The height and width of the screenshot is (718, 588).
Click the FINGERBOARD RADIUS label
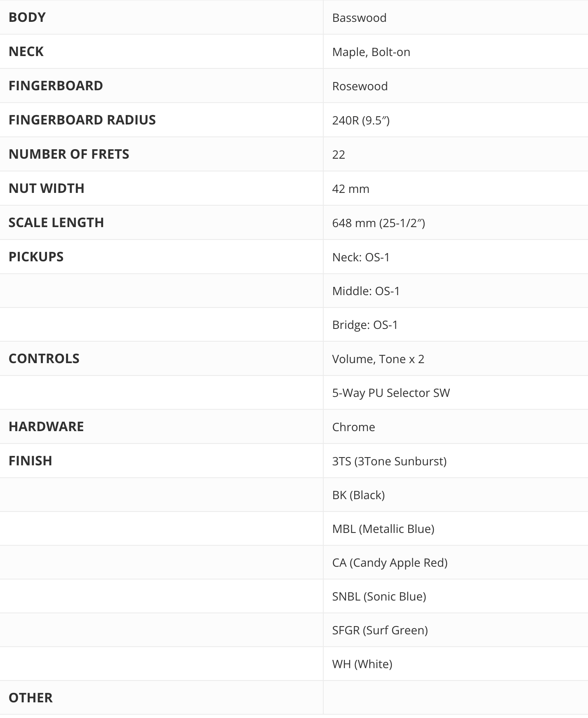click(82, 120)
